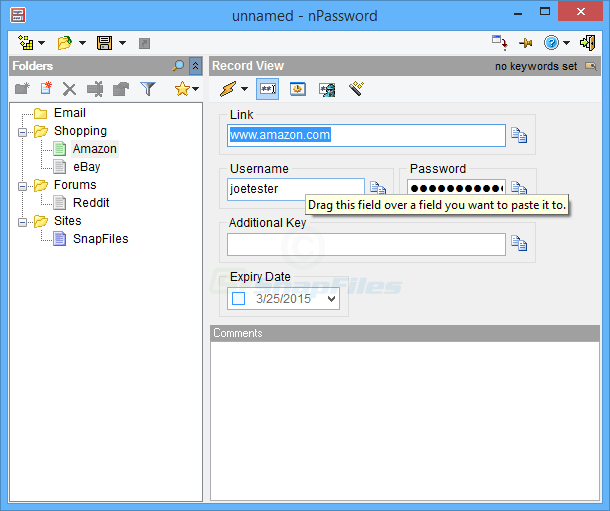Click the exit door icon
This screenshot has height=511, width=610.
tap(587, 43)
